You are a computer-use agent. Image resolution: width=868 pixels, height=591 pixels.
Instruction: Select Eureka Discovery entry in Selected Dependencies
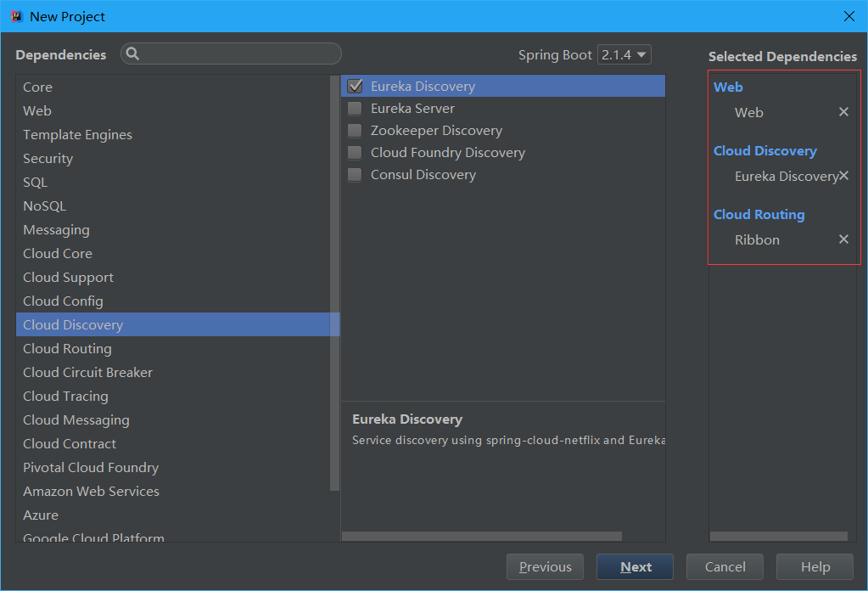click(786, 176)
